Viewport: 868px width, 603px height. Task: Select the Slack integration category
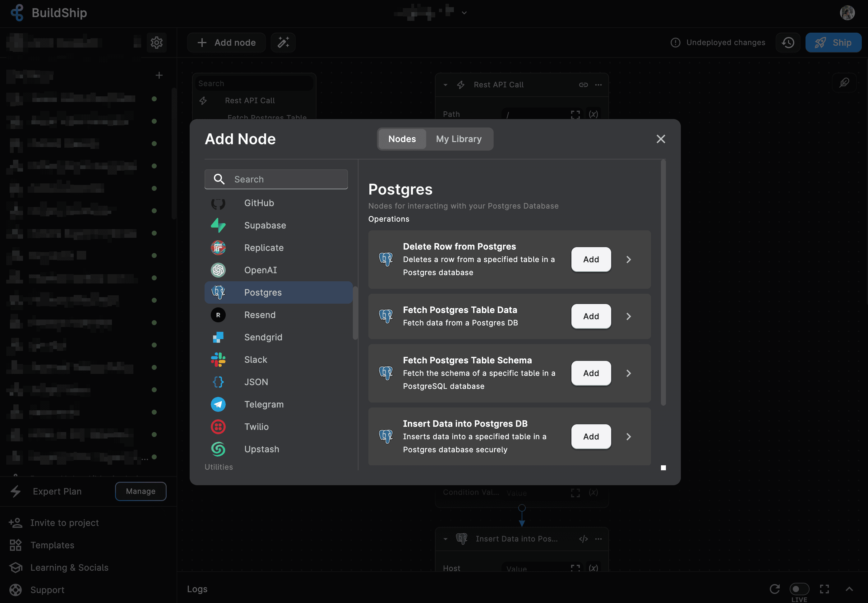coord(256,360)
